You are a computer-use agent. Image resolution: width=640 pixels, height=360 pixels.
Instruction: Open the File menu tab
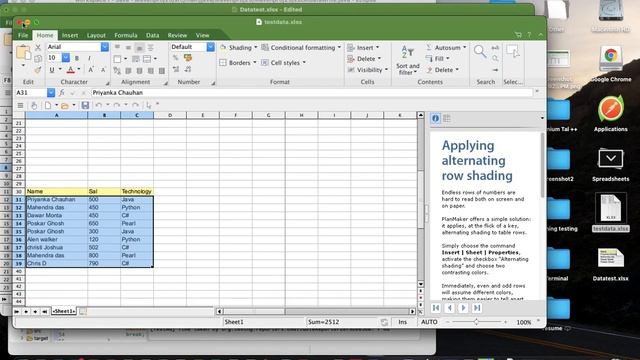coord(23,35)
